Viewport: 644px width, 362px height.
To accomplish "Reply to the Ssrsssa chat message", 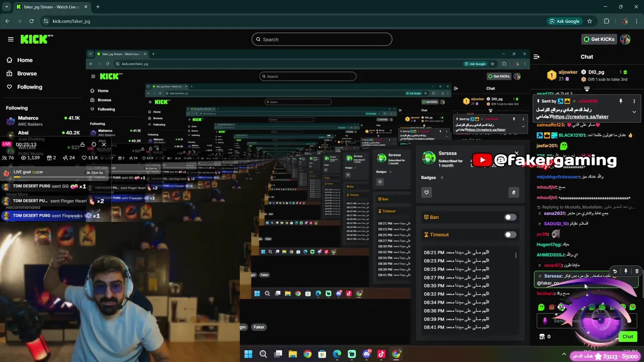I will (615, 271).
